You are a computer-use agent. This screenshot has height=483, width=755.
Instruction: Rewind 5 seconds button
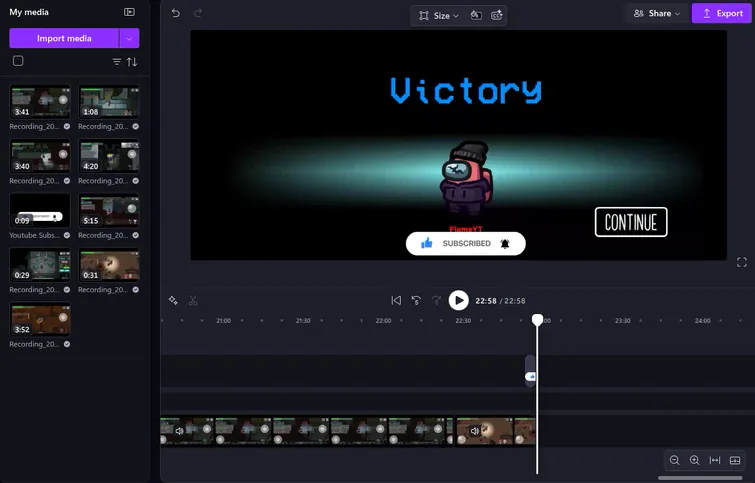pyautogui.click(x=416, y=300)
